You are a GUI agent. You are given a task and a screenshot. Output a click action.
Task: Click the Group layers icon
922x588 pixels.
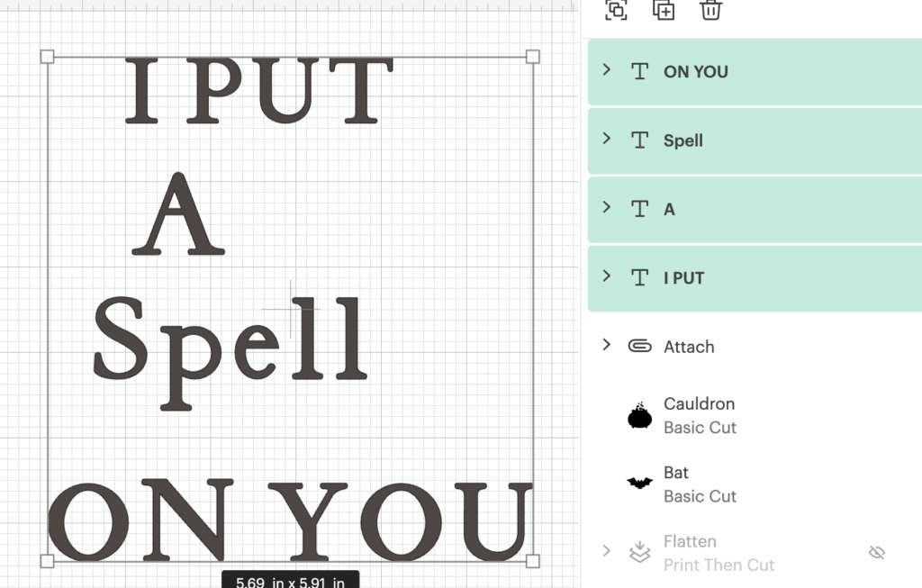616,10
